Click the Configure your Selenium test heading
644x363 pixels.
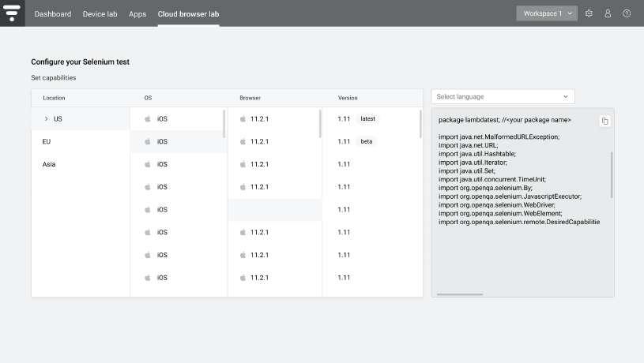click(x=80, y=62)
